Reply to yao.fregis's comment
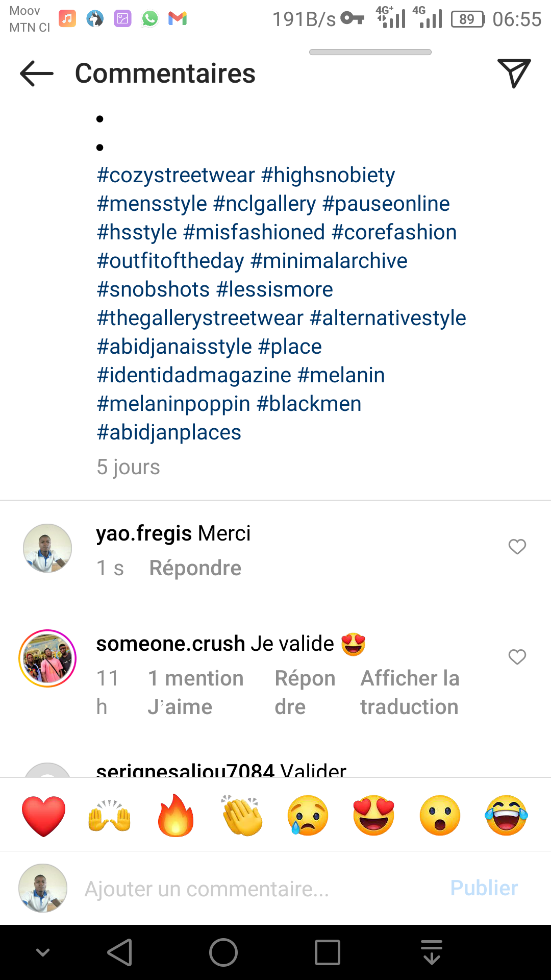551x980 pixels. point(195,568)
